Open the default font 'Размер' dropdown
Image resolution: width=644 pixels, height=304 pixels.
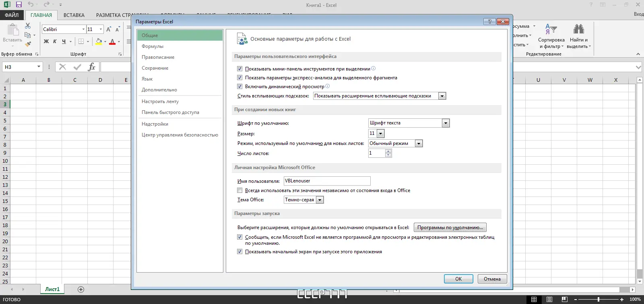pyautogui.click(x=381, y=133)
